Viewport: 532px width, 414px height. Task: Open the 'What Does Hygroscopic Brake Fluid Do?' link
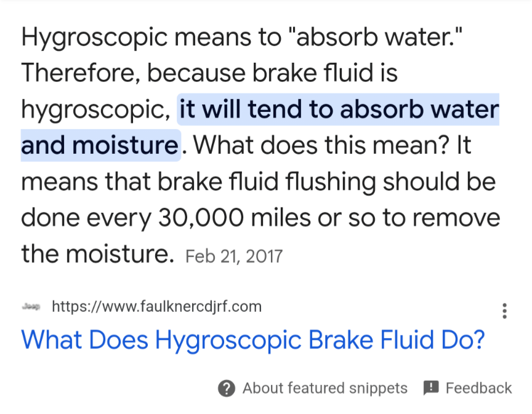click(x=253, y=340)
